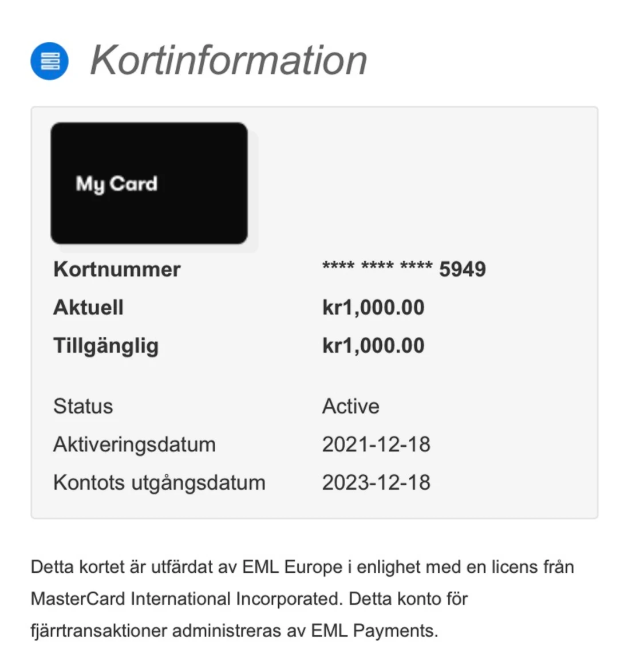Select the Tillgänglig amount kr1,000.00

pyautogui.click(x=373, y=345)
